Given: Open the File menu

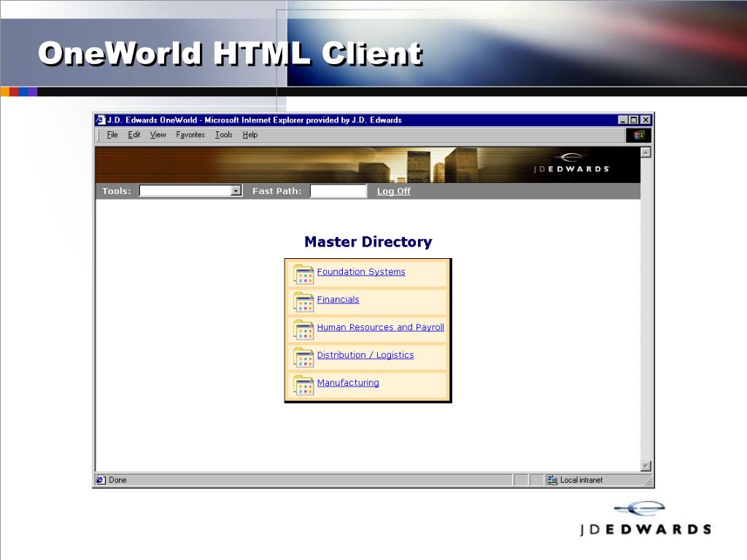Looking at the screenshot, I should [x=112, y=135].
